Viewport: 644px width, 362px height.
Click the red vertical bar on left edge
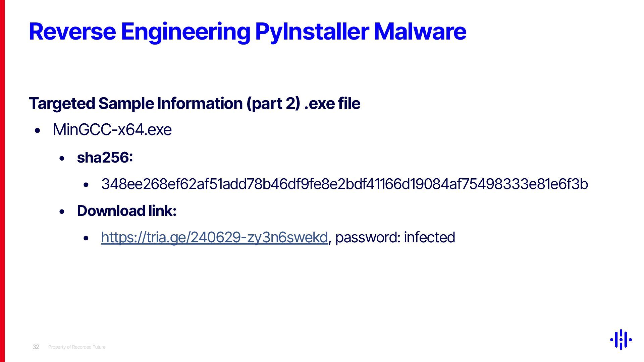click(2, 181)
